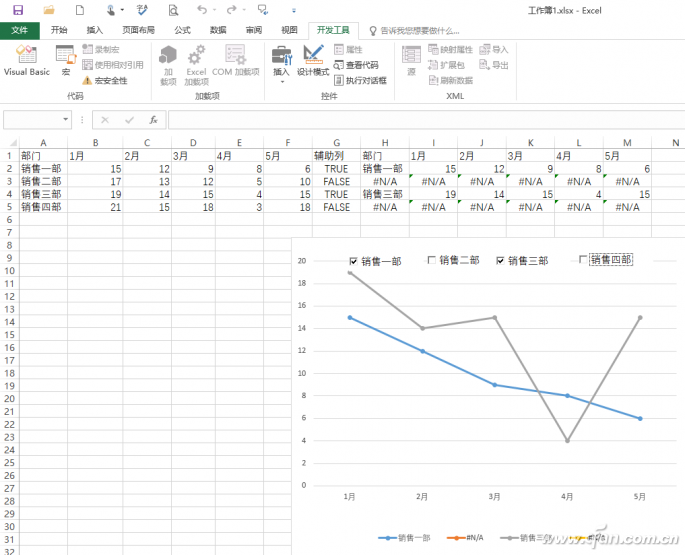Screen dimensions: 685x555
Task: Open the XML Source pane
Action: [411, 61]
